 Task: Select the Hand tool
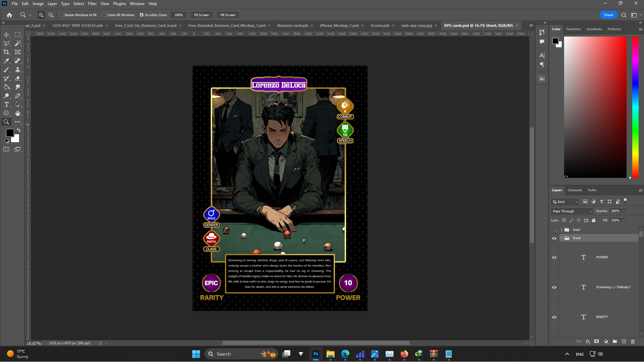(18, 113)
